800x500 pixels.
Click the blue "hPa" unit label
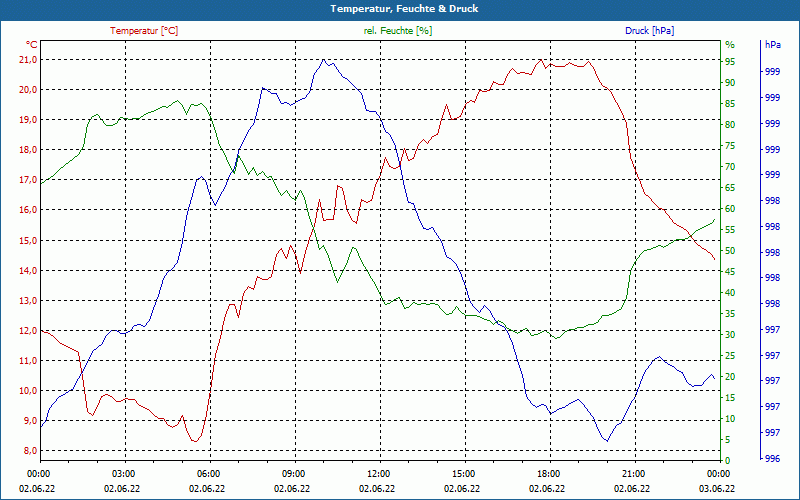click(772, 44)
